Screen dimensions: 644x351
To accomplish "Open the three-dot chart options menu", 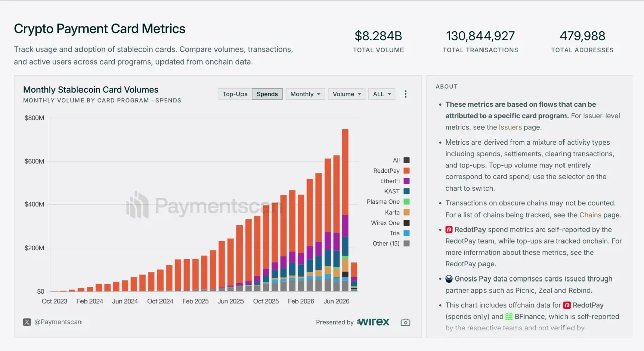I will (406, 94).
